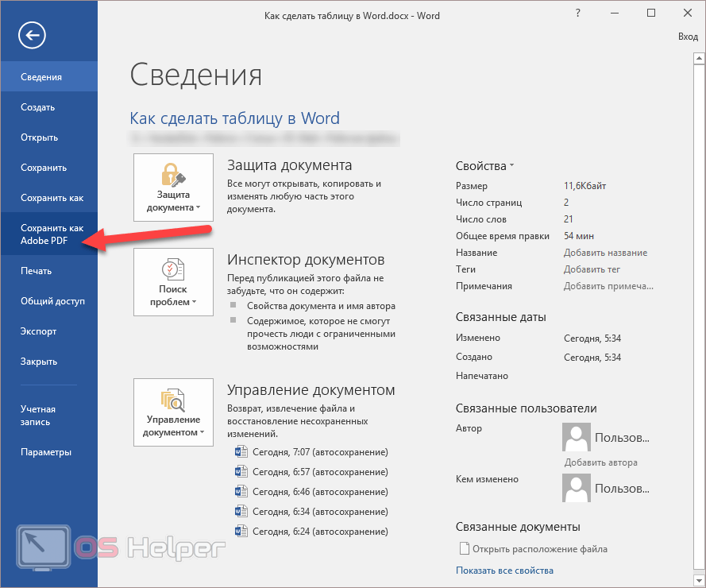The width and height of the screenshot is (706, 588).
Task: Open the 7:07 autosave version
Action: tap(319, 452)
